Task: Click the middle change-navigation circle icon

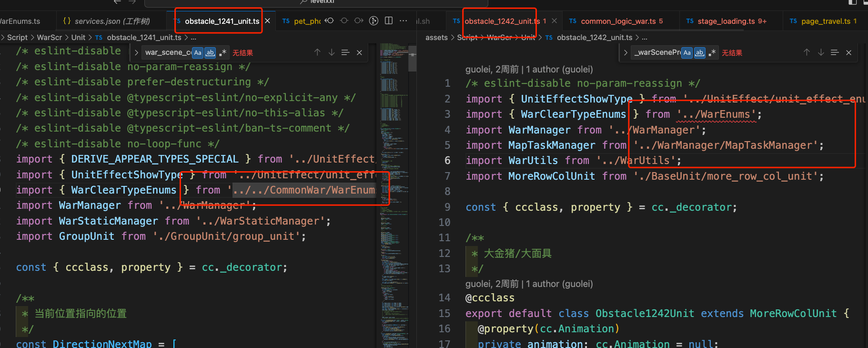Action: pos(344,20)
